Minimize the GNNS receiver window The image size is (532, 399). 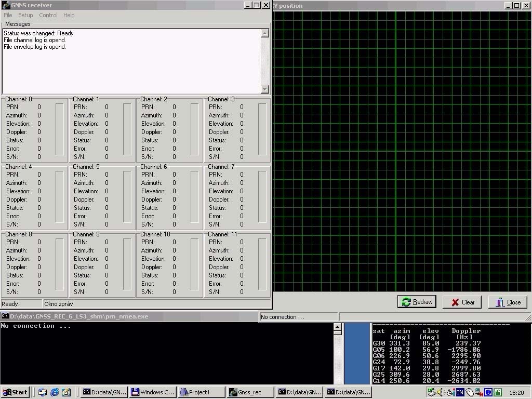(248, 5)
